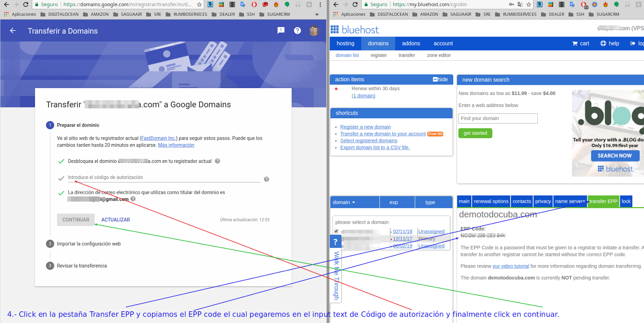The width and height of the screenshot is (644, 323).
Task: Show hidden bookmarks chevron in left browser
Action: click(317, 14)
